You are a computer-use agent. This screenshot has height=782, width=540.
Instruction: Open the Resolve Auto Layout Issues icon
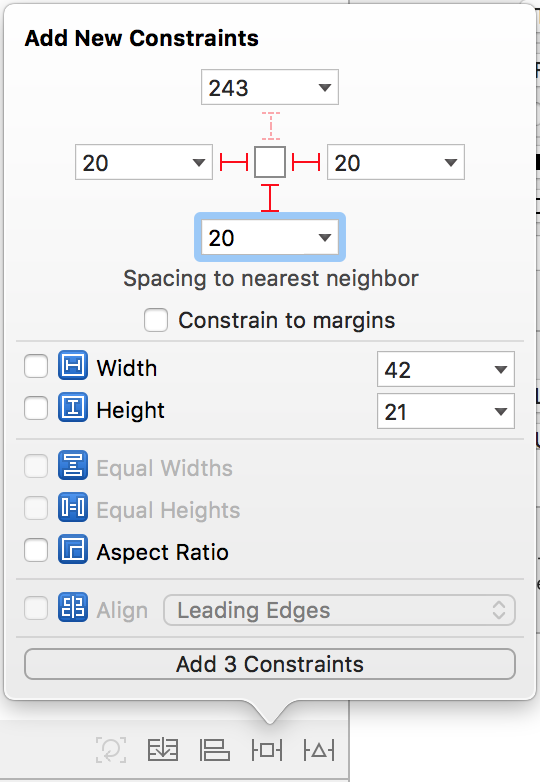click(319, 750)
